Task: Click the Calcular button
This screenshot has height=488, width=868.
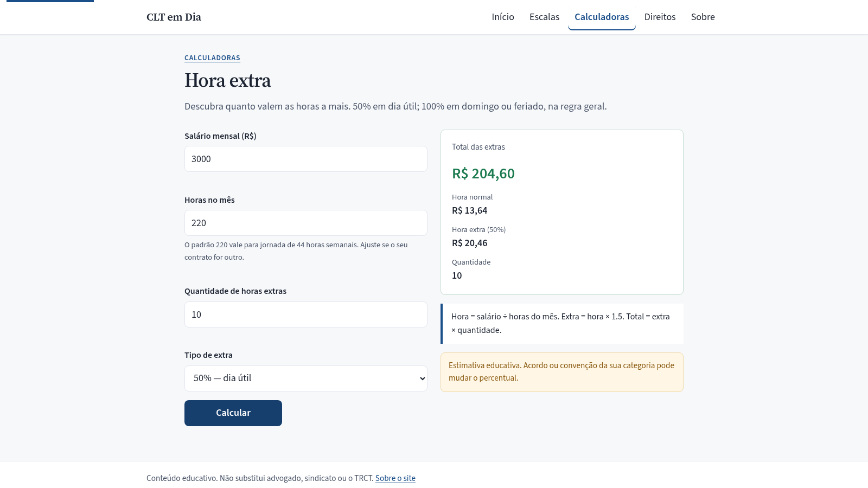Action: click(x=233, y=413)
